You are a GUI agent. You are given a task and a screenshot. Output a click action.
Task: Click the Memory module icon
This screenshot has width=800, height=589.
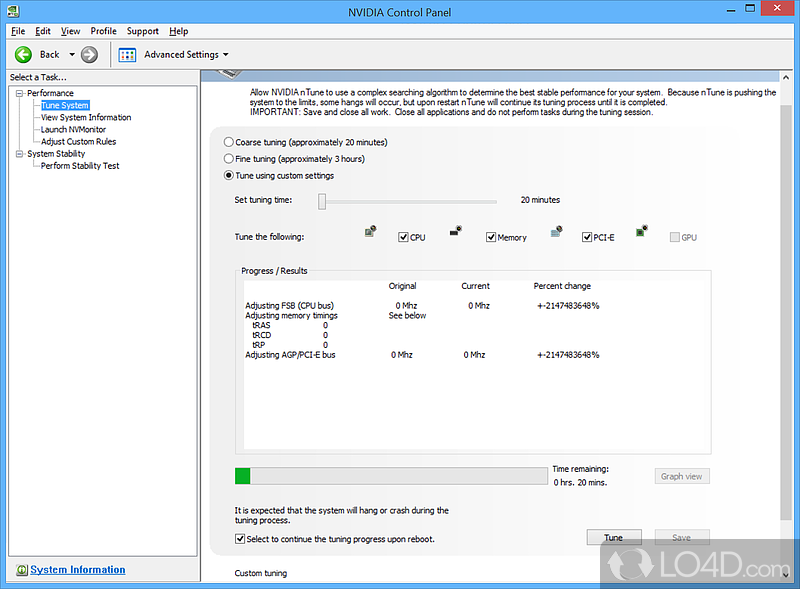455,231
